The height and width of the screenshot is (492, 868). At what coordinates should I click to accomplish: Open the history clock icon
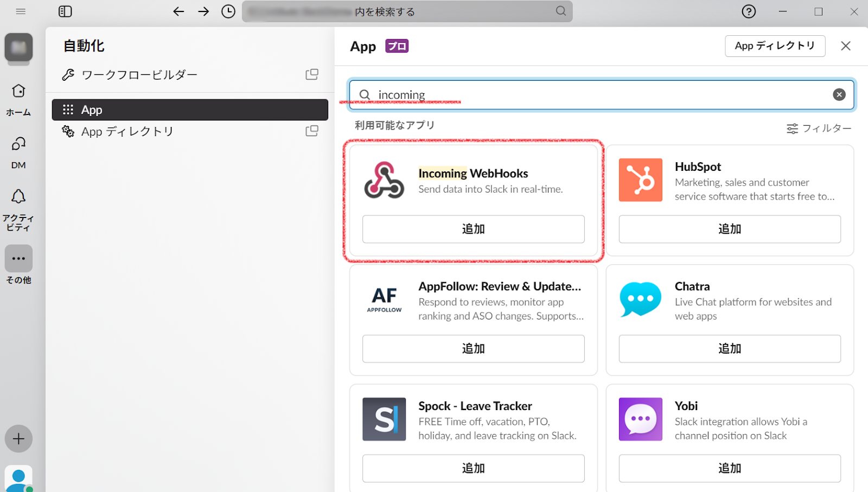[x=228, y=11]
